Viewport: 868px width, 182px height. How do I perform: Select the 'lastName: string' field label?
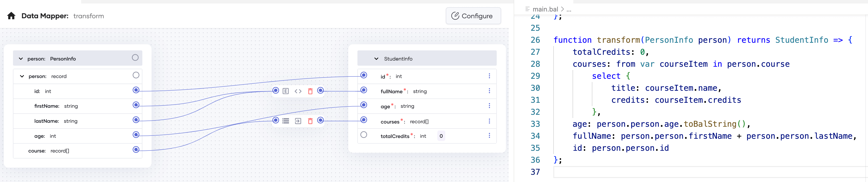[56, 121]
